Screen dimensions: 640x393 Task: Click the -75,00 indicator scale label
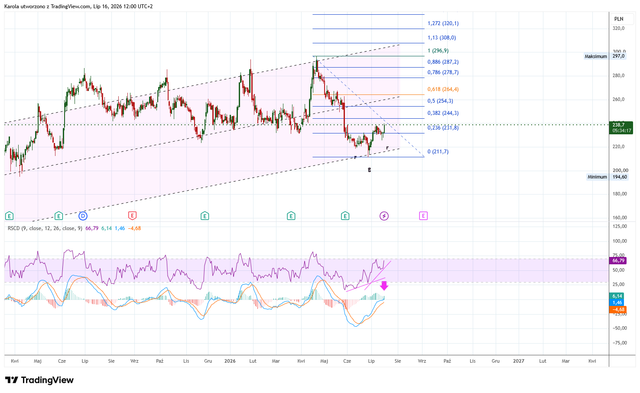coord(620,343)
